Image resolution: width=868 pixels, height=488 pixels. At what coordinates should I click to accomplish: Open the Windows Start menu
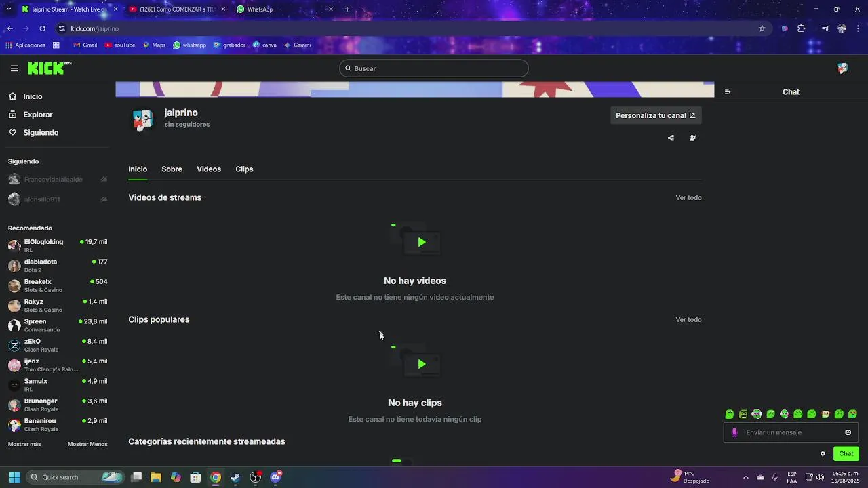[14, 477]
